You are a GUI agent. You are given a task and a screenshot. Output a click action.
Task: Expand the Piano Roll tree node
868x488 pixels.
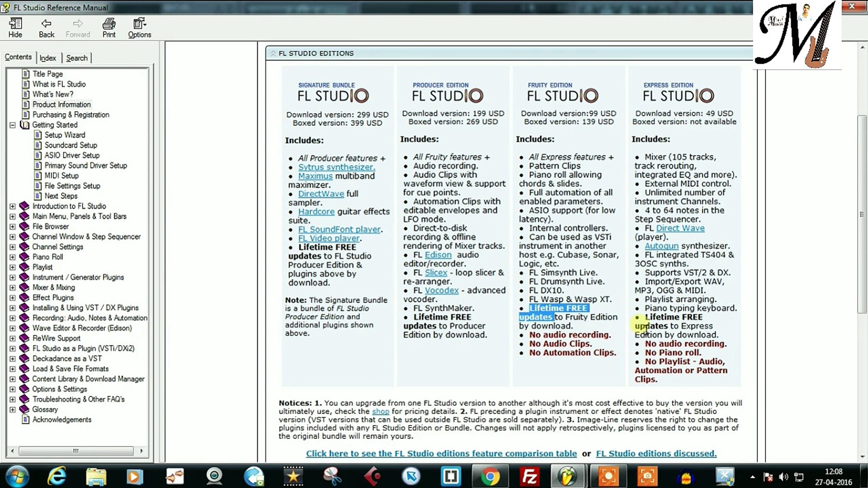[13, 257]
